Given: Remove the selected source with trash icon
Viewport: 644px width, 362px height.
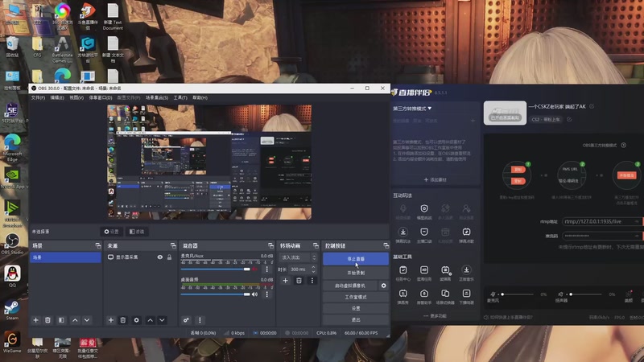Looking at the screenshot, I should 123,320.
